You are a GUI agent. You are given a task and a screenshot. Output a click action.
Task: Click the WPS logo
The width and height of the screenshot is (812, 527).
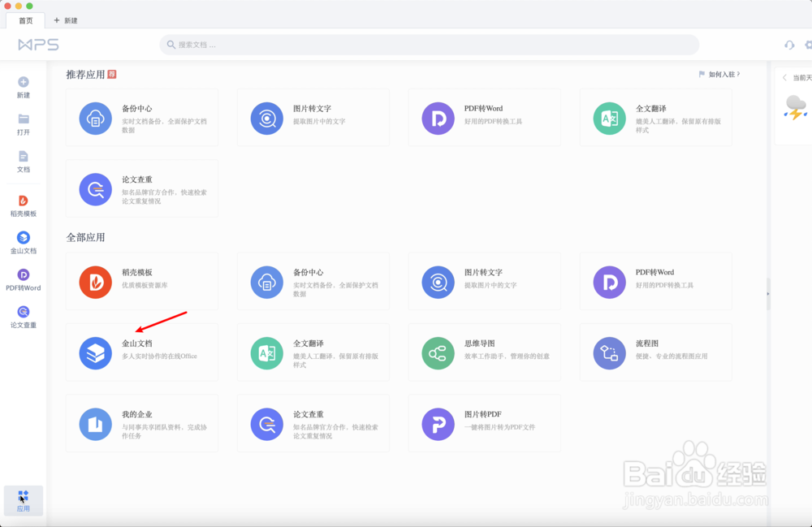pyautogui.click(x=38, y=45)
